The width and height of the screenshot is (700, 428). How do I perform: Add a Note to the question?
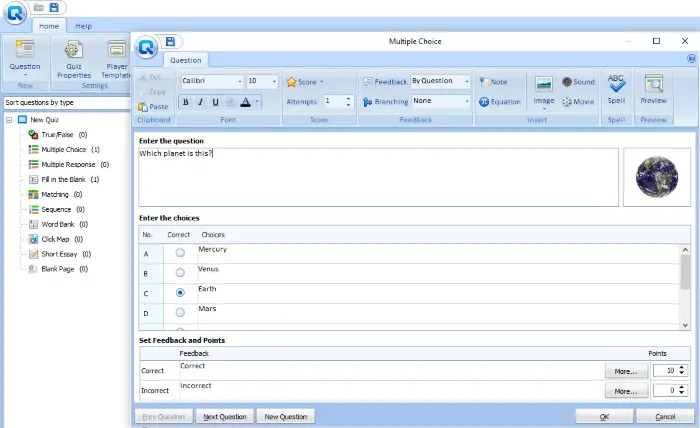[x=493, y=82]
